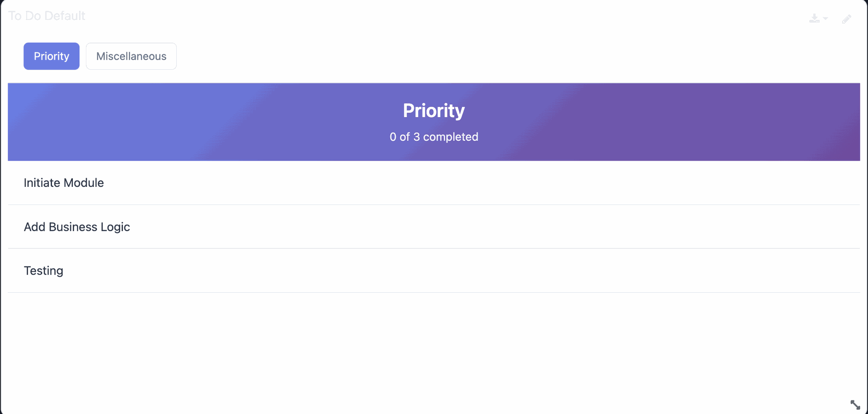Click the word 'completed' in the banner

(x=450, y=137)
